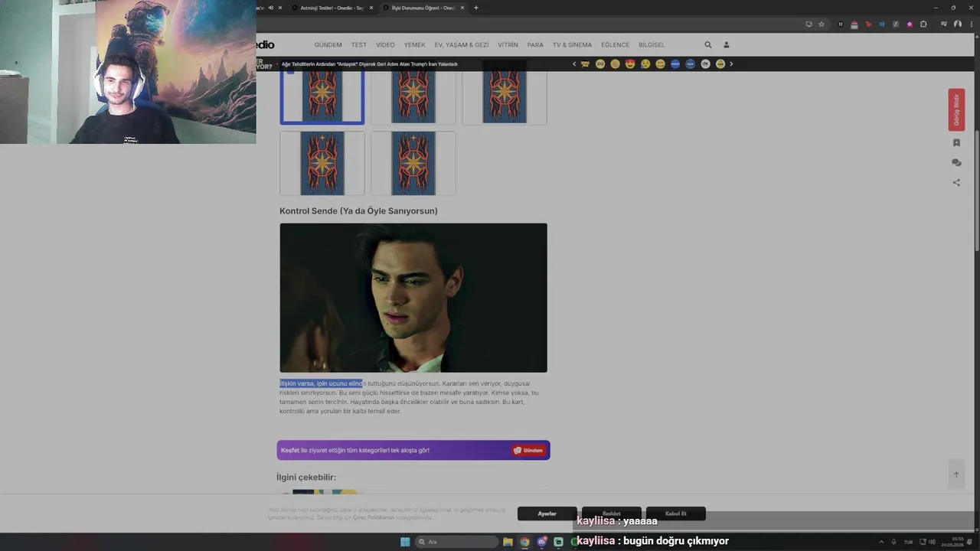The width and height of the screenshot is (980, 551).
Task: Open a new browser tab with plus
Action: (476, 8)
